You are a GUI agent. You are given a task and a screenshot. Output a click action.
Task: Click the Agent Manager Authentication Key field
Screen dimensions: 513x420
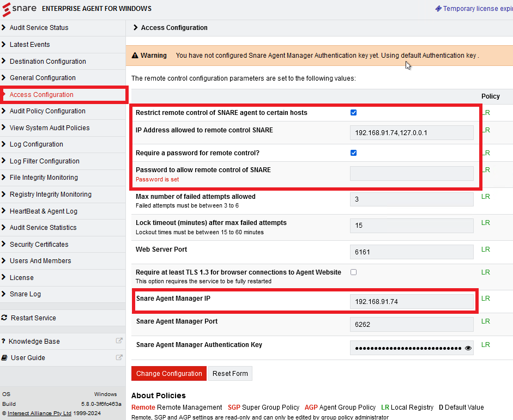click(x=412, y=348)
